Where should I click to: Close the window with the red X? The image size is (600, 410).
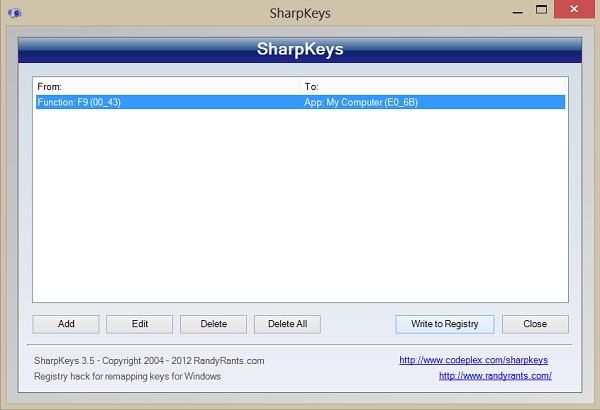click(x=574, y=9)
